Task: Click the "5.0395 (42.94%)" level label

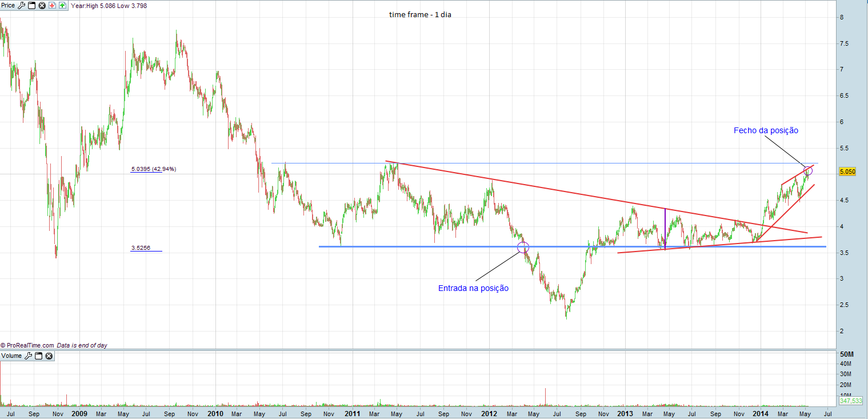Action: [x=154, y=169]
